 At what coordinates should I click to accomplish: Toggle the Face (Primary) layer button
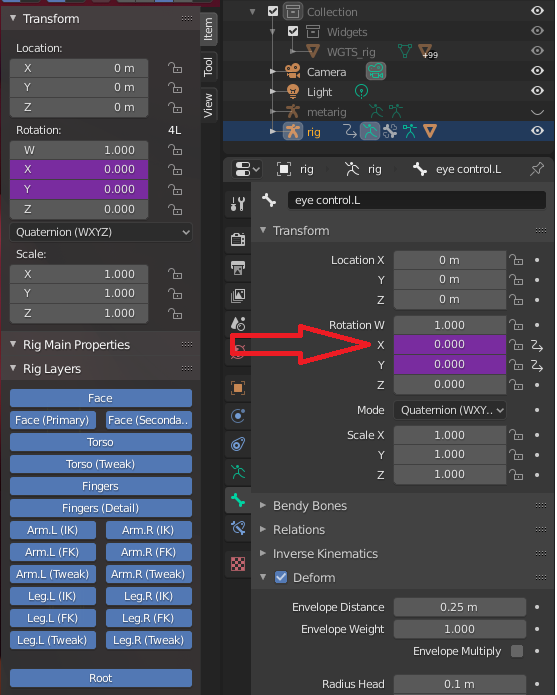point(53,420)
